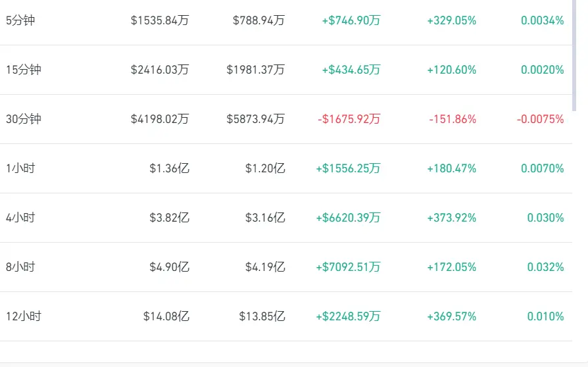This screenshot has width=588, height=367.
Task: Click the vertical scrollbar thumb
Action: pos(574,55)
